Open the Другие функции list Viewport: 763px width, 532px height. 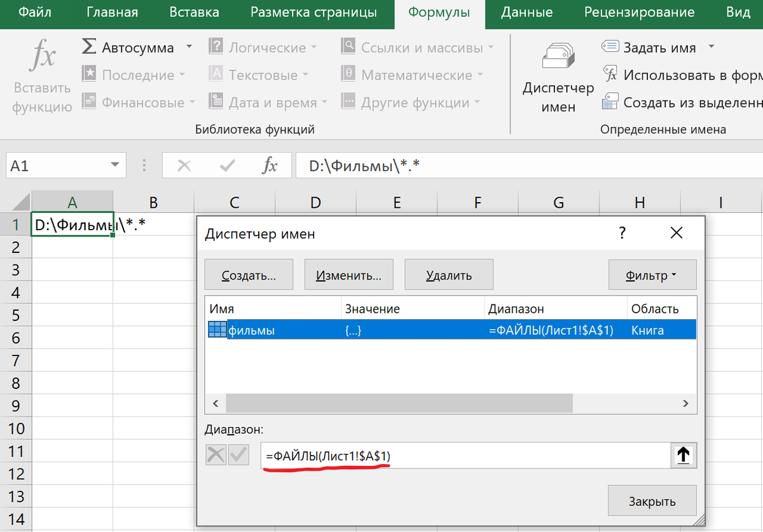pos(411,102)
